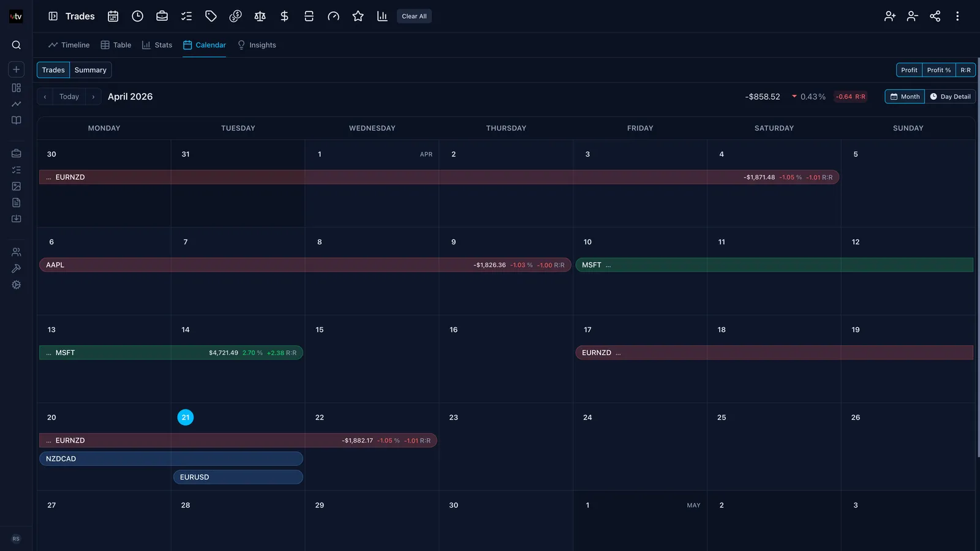Open the three-dot more options menu

(x=957, y=17)
